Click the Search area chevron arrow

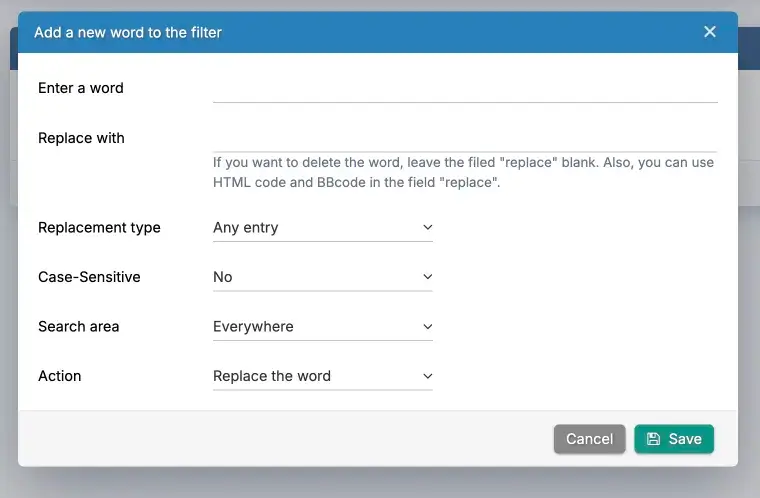(x=427, y=327)
